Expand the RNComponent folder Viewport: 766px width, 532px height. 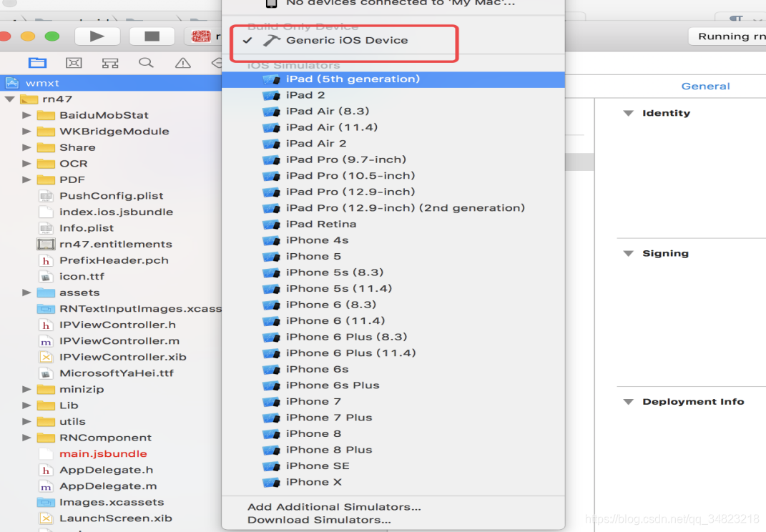click(x=26, y=438)
